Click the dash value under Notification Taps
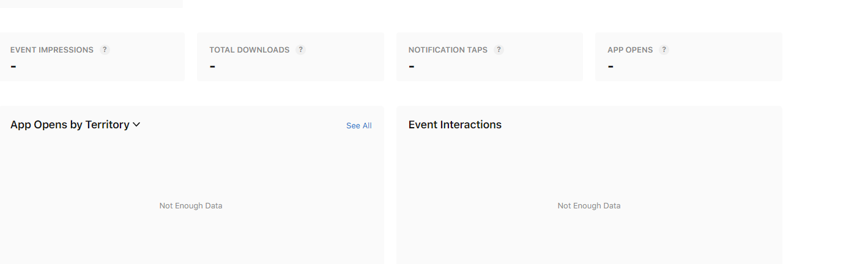This screenshot has height=264, width=868. [412, 65]
